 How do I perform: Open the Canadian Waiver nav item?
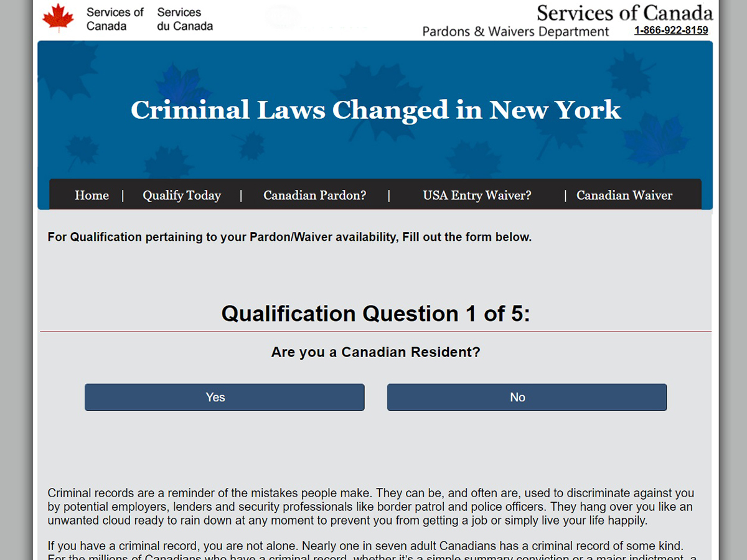point(624,195)
